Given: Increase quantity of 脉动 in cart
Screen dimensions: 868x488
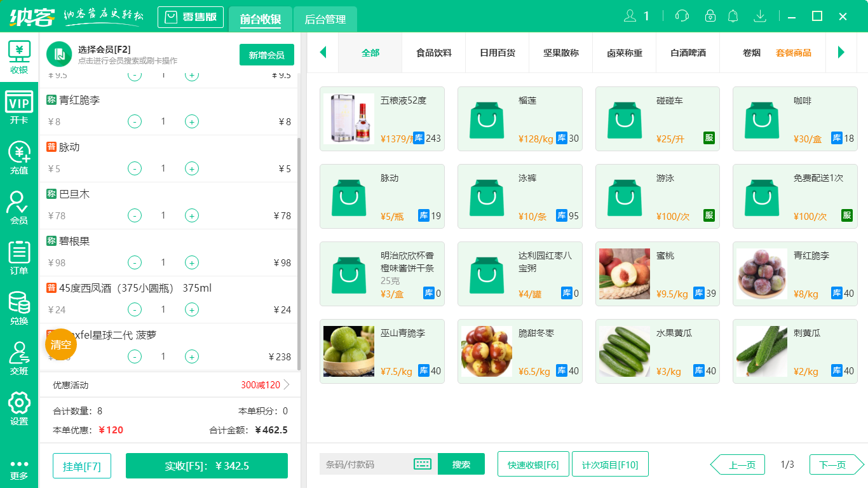Looking at the screenshot, I should coord(191,168).
